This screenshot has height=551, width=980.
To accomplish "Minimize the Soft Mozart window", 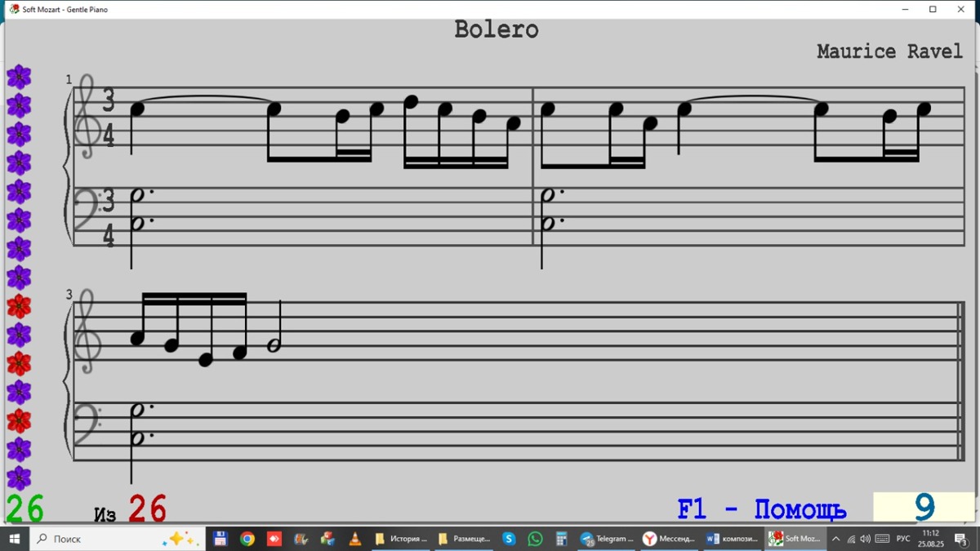I will [906, 10].
